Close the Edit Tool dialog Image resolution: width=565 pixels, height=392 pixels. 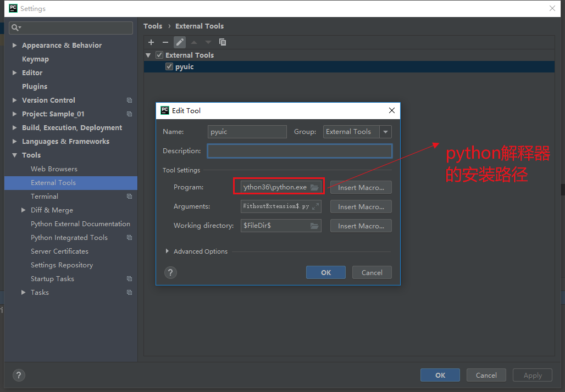click(392, 110)
